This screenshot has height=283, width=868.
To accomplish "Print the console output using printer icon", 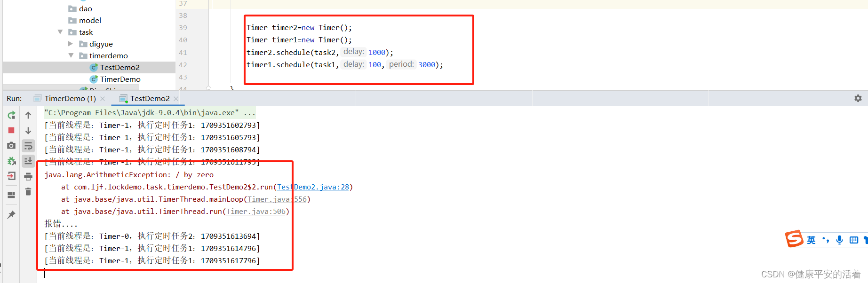I will click(28, 176).
